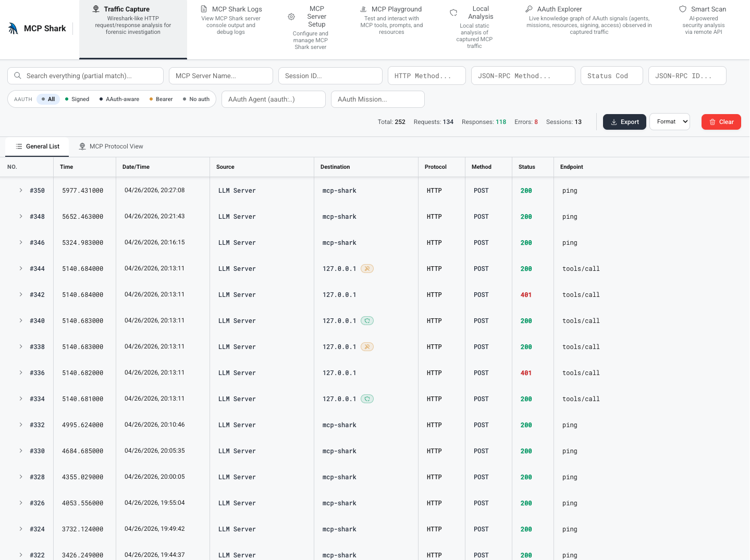Expand row #344
This screenshot has width=750, height=560.
click(21, 269)
